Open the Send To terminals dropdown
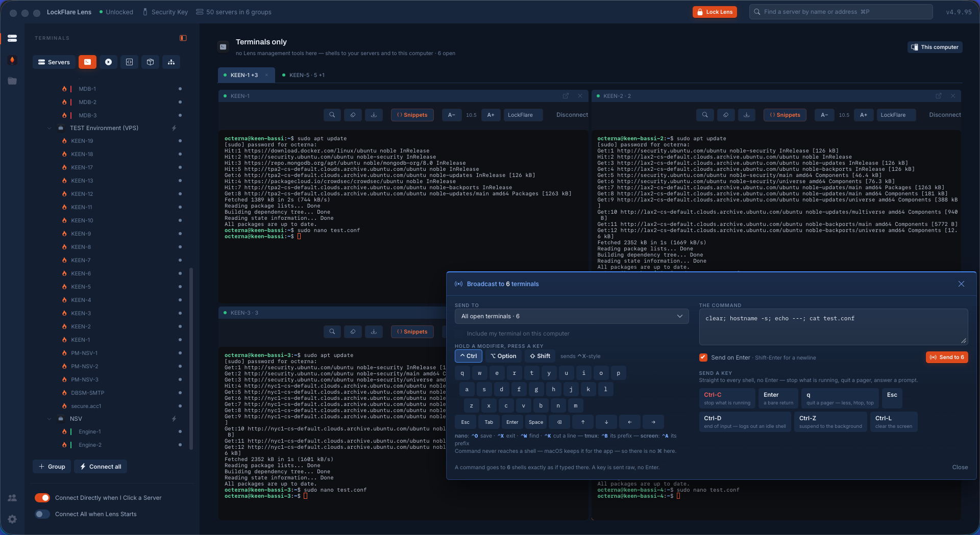 [572, 316]
